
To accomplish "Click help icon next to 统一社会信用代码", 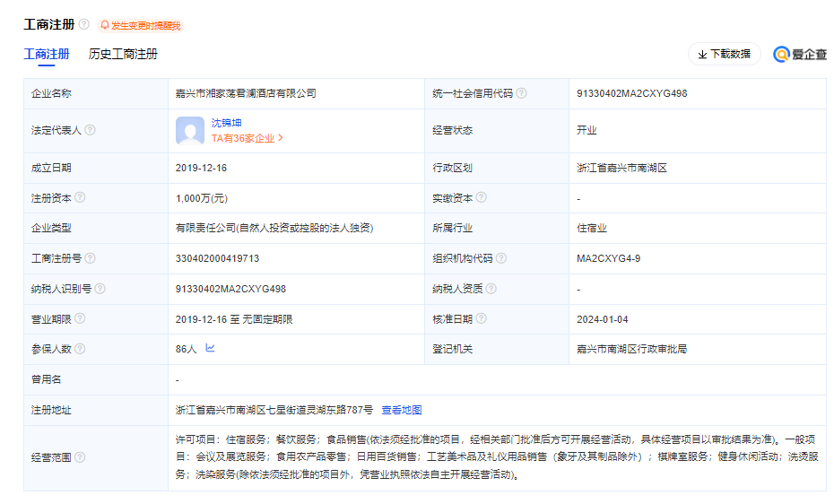I will pyautogui.click(x=522, y=93).
